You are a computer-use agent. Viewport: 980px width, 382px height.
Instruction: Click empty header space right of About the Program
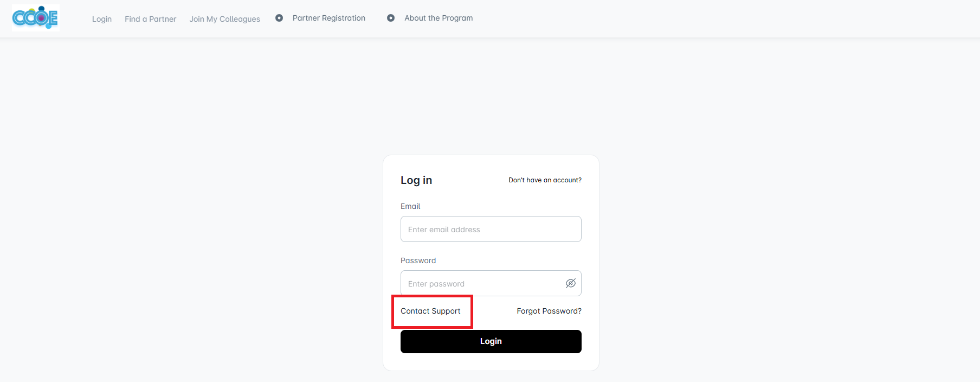coord(705,18)
